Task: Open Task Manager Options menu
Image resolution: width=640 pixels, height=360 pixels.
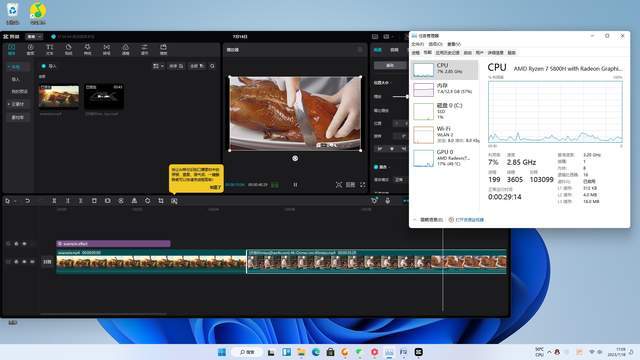Action: click(436, 44)
